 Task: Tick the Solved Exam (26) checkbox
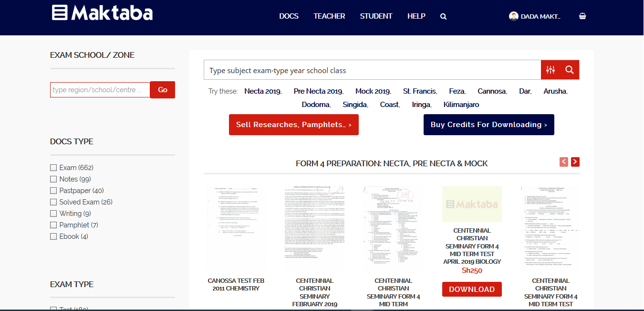[53, 202]
